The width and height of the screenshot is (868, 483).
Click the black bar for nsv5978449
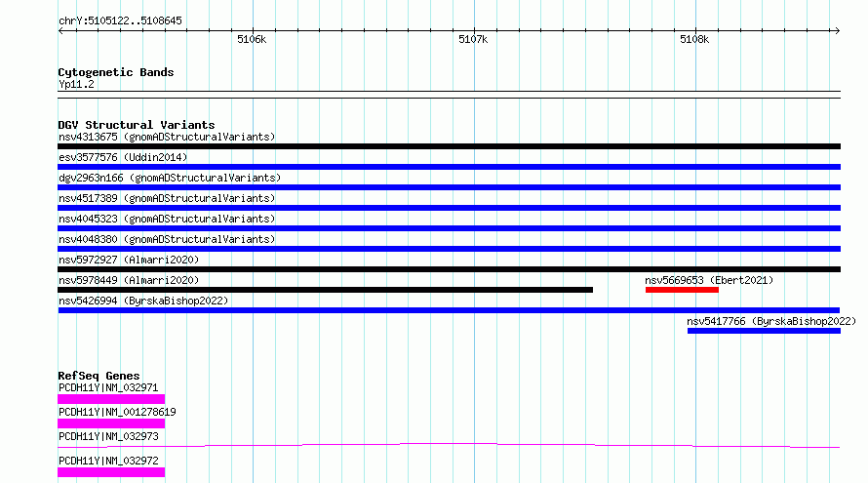click(325, 290)
